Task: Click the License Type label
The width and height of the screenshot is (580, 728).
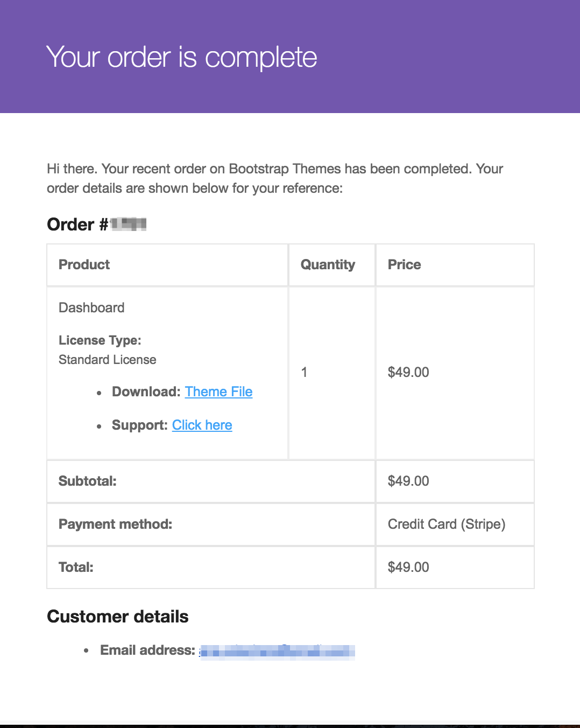Action: coord(100,340)
